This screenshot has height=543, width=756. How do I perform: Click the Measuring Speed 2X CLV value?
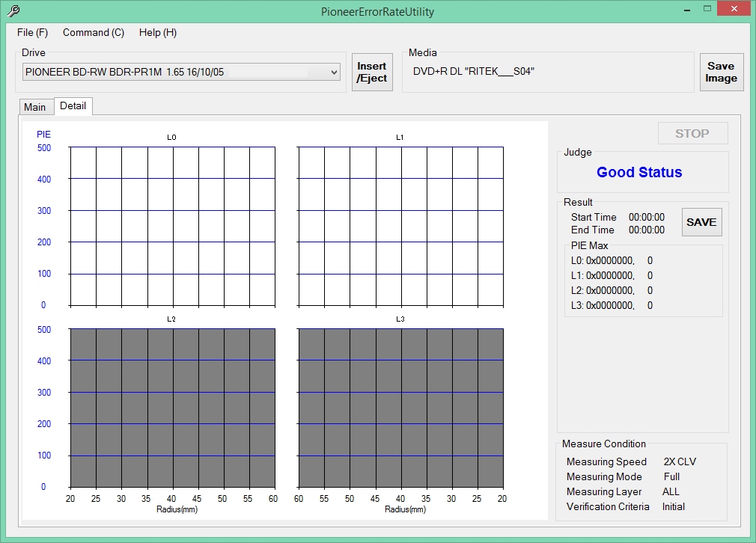click(680, 461)
